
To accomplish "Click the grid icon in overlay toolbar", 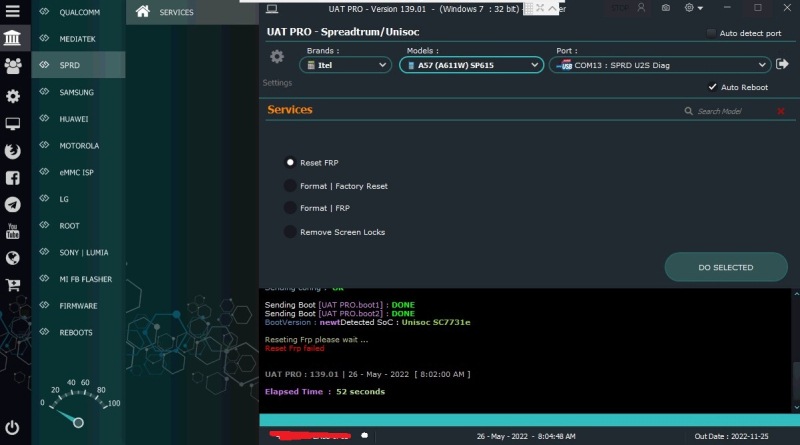I will point(529,8).
